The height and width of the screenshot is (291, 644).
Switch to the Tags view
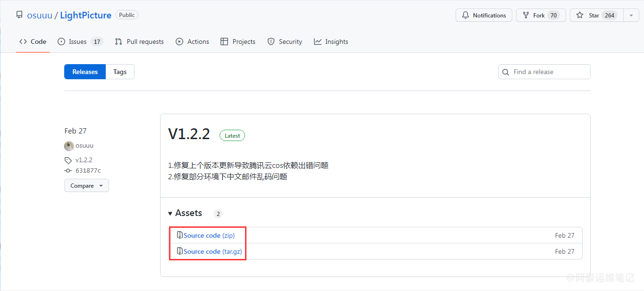tap(120, 72)
